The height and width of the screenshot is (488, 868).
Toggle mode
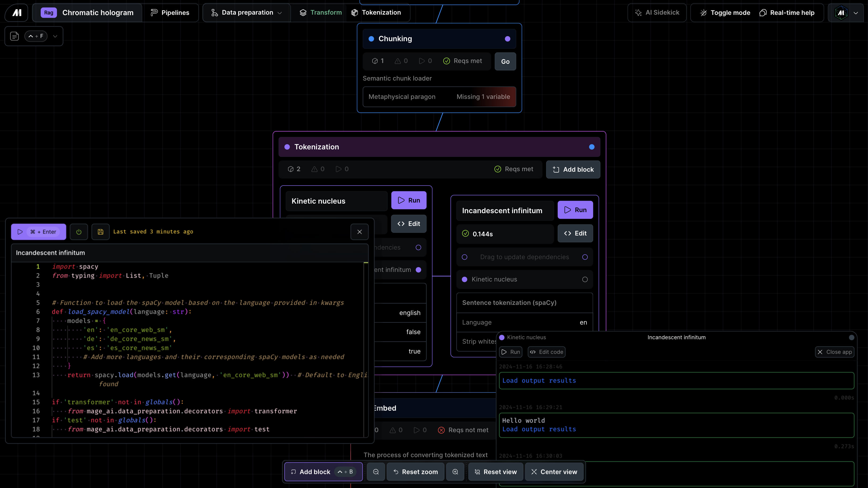(725, 12)
